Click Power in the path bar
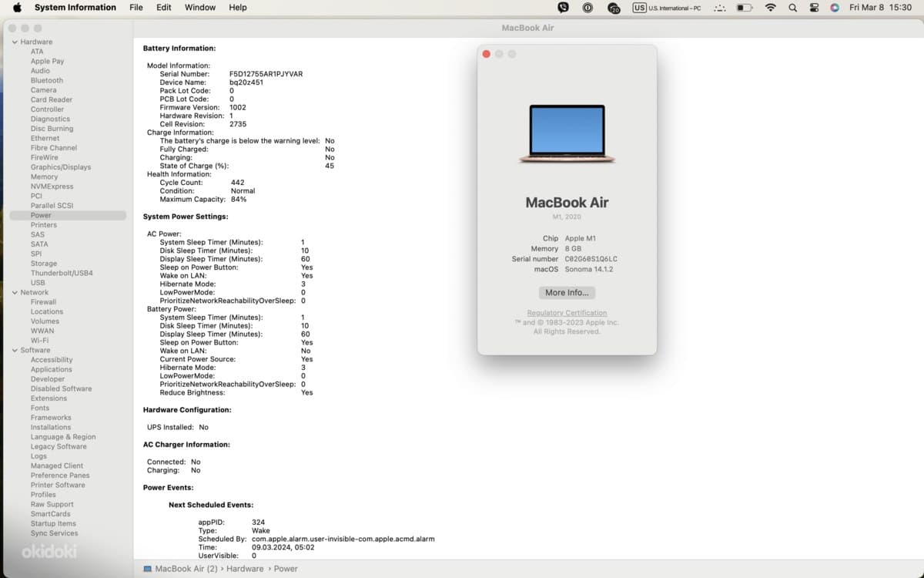This screenshot has height=578, width=924. [286, 569]
